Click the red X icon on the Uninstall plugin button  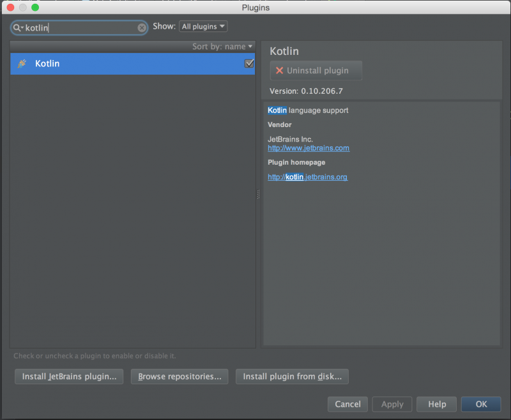[x=279, y=70]
